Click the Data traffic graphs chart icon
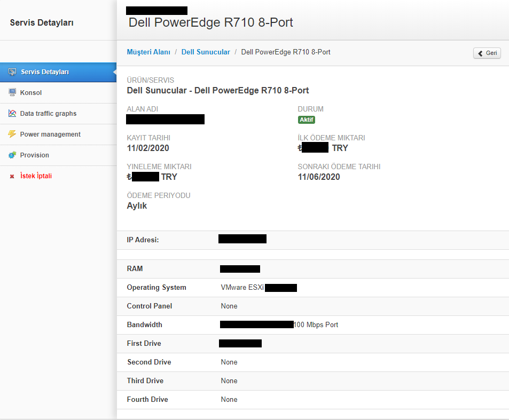This screenshot has height=420, width=509. [x=12, y=113]
